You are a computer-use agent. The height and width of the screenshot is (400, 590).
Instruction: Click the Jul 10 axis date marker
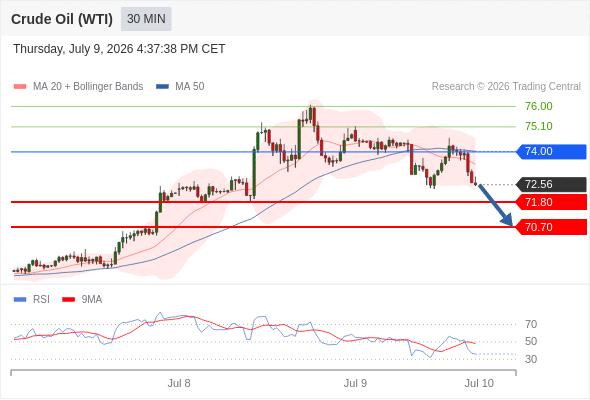click(x=479, y=383)
